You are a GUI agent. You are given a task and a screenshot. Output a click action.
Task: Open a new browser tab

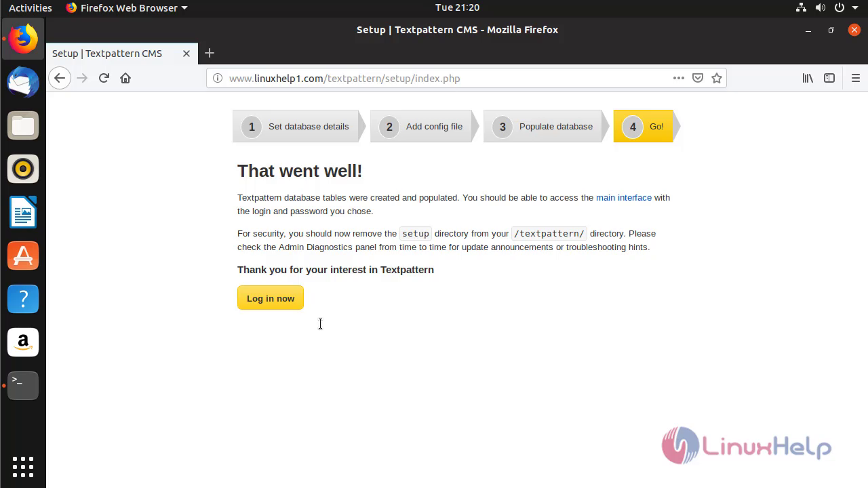[x=210, y=53]
